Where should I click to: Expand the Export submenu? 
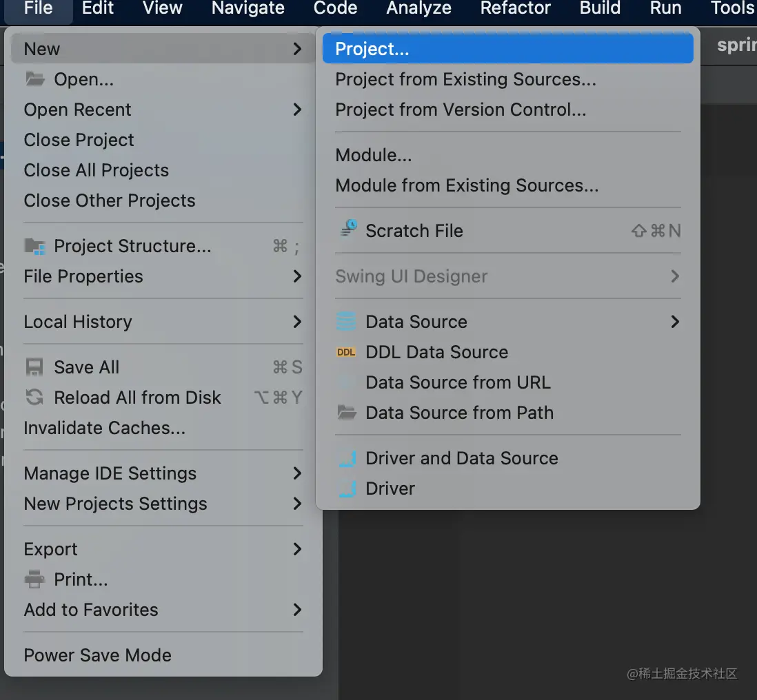click(297, 549)
